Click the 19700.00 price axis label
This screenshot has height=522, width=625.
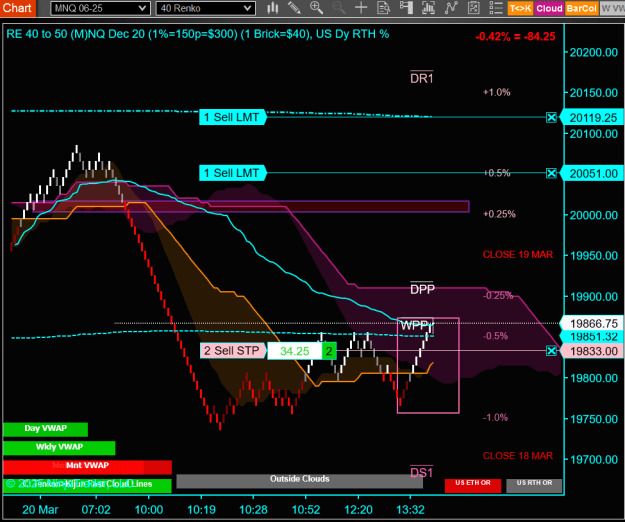point(594,460)
